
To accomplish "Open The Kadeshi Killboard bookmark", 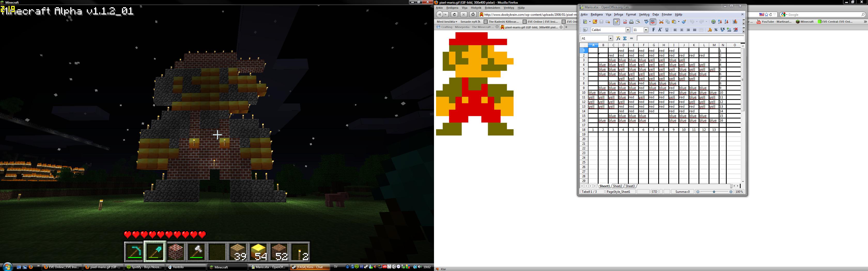I will pos(501,22).
